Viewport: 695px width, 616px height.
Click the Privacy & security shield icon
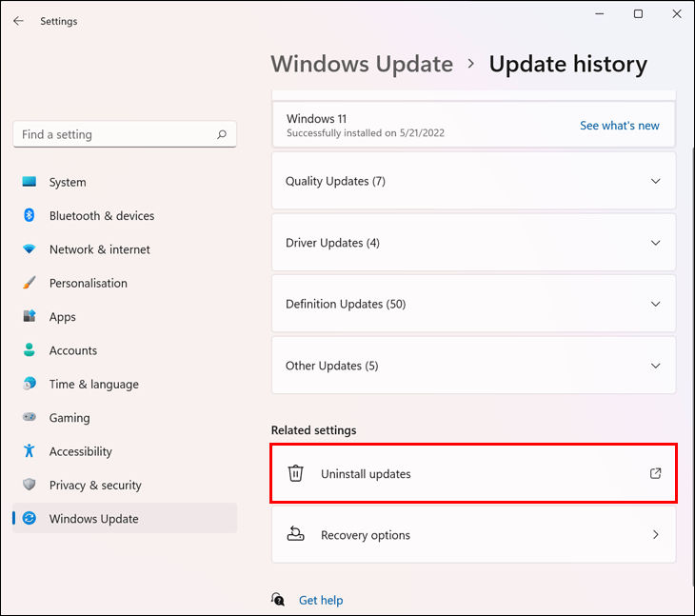[x=30, y=485]
